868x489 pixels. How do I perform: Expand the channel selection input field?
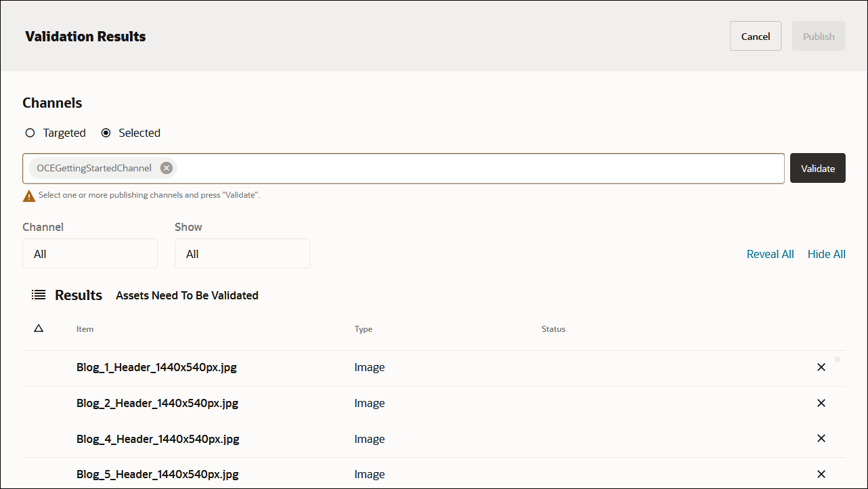[x=474, y=167]
